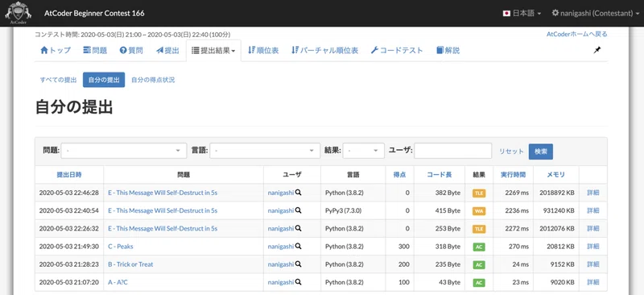Open 詳細 for 22:46:28 submission
The image size is (644, 295).
pyautogui.click(x=592, y=193)
